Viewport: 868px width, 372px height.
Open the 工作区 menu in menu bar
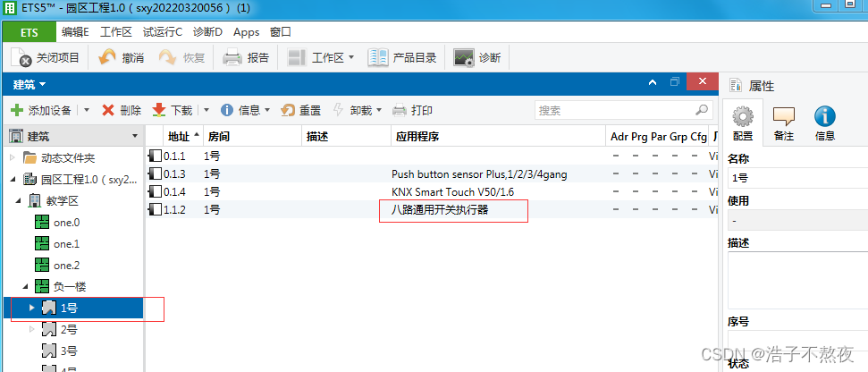coord(115,32)
